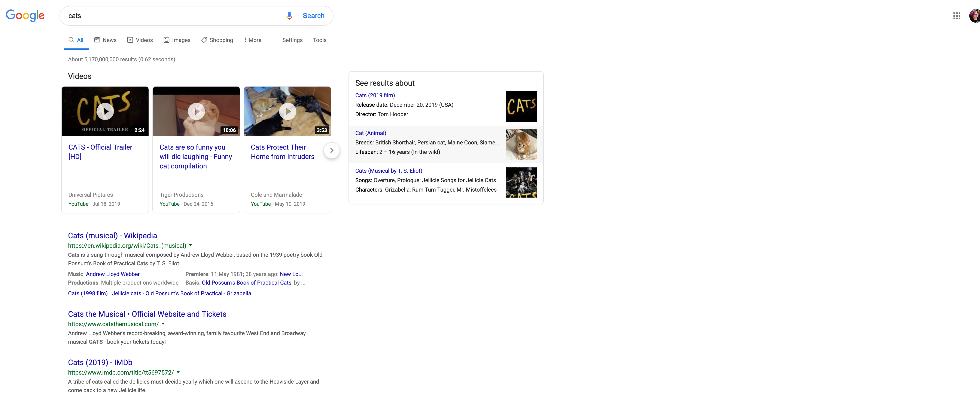Open the Cats (1998 film) sitelink
Image resolution: width=980 pixels, height=402 pixels.
[x=88, y=294]
